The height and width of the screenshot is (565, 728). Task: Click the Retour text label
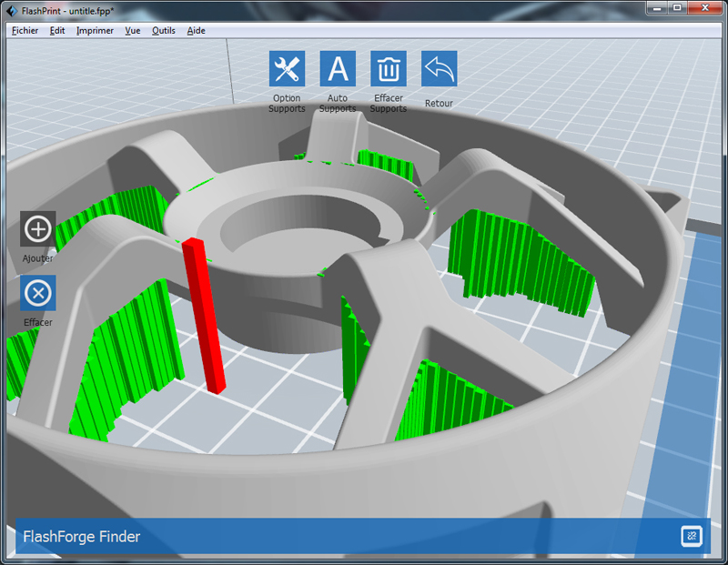coord(439,104)
